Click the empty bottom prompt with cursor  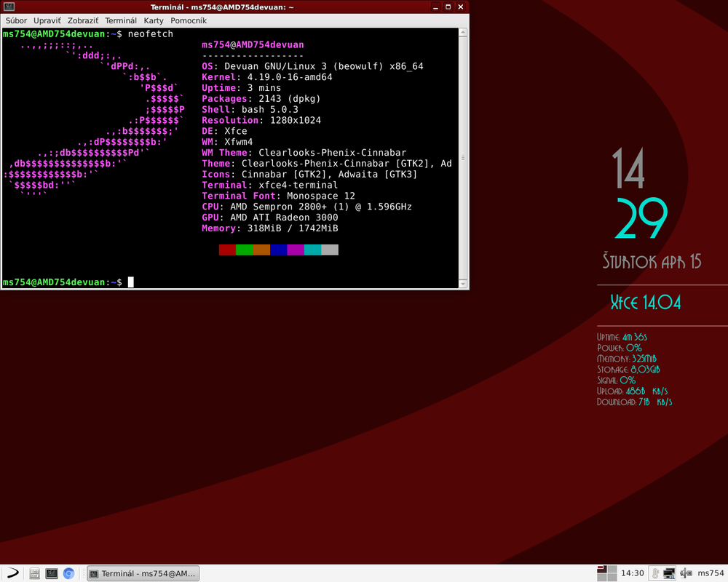pyautogui.click(x=68, y=282)
